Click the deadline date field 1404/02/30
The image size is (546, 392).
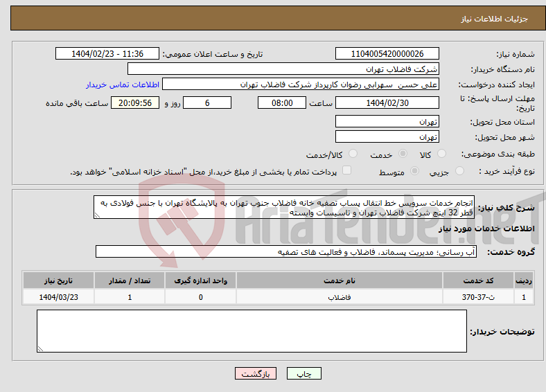tap(387, 103)
